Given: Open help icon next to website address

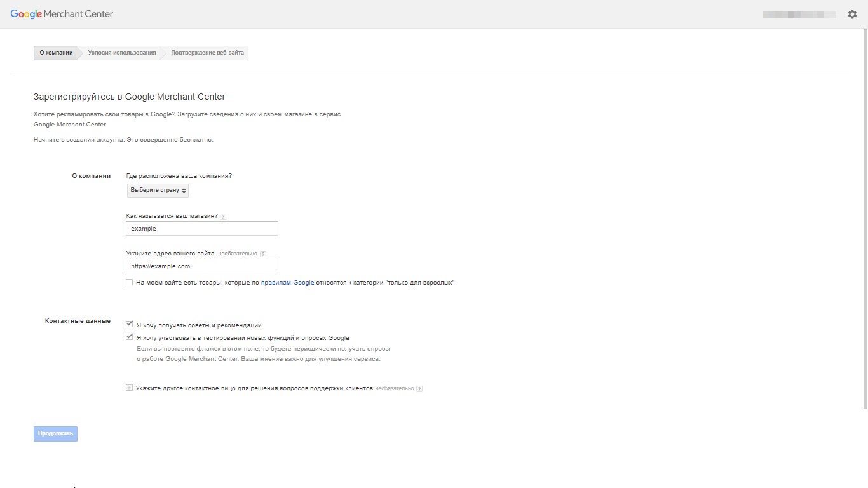Looking at the screenshot, I should (x=263, y=254).
